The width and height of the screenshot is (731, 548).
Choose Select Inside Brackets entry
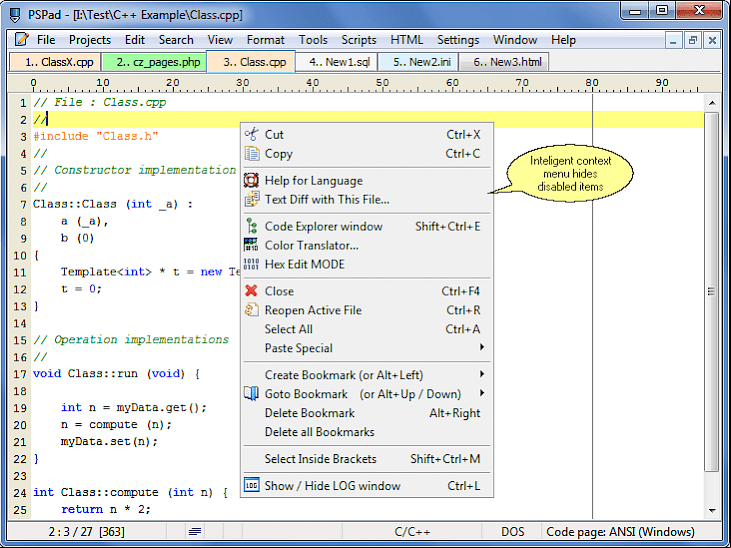point(367,459)
